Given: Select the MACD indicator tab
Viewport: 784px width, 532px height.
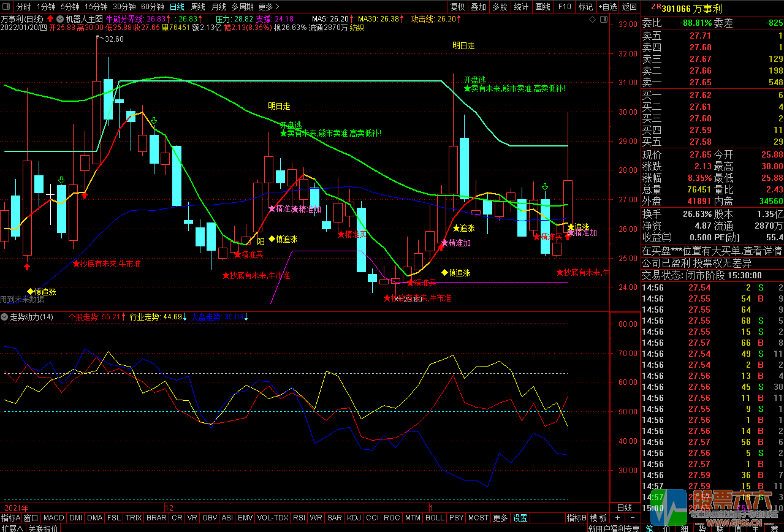Looking at the screenshot, I should 53,519.
